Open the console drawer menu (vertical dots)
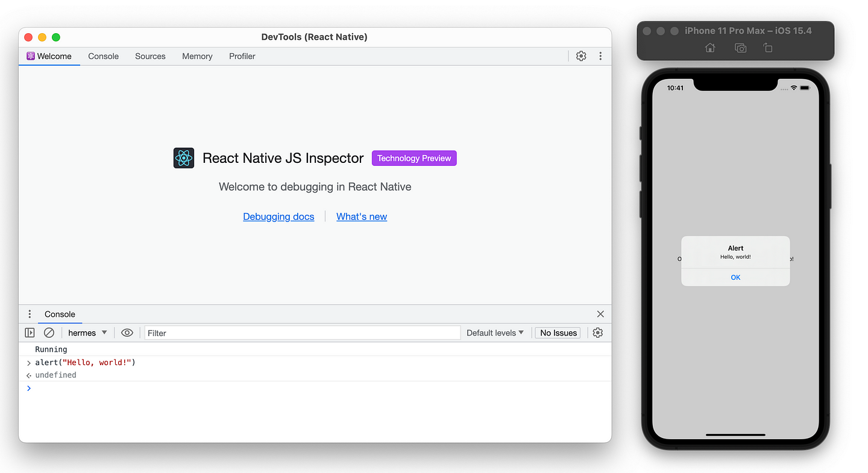The width and height of the screenshot is (868, 473). click(x=30, y=314)
